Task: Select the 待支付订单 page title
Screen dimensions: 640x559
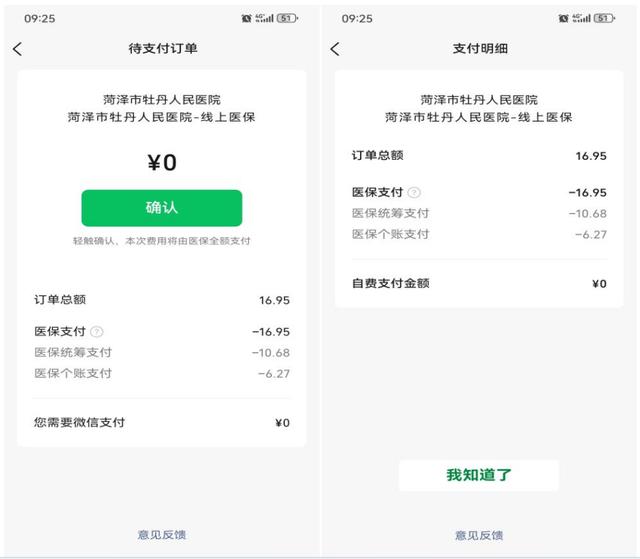Action: point(163,49)
